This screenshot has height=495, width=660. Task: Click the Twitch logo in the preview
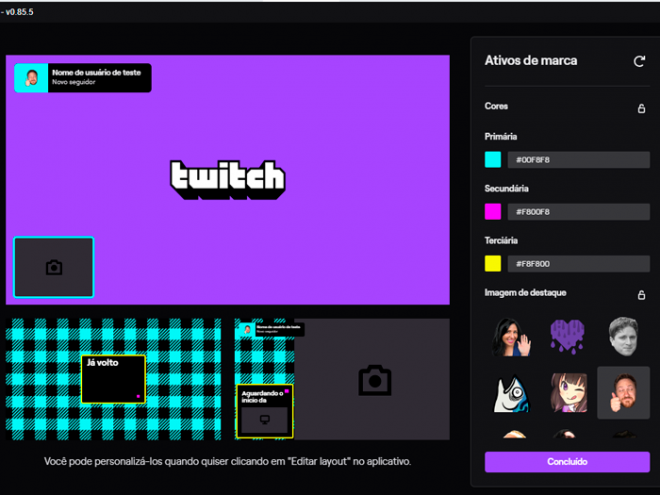point(228,180)
